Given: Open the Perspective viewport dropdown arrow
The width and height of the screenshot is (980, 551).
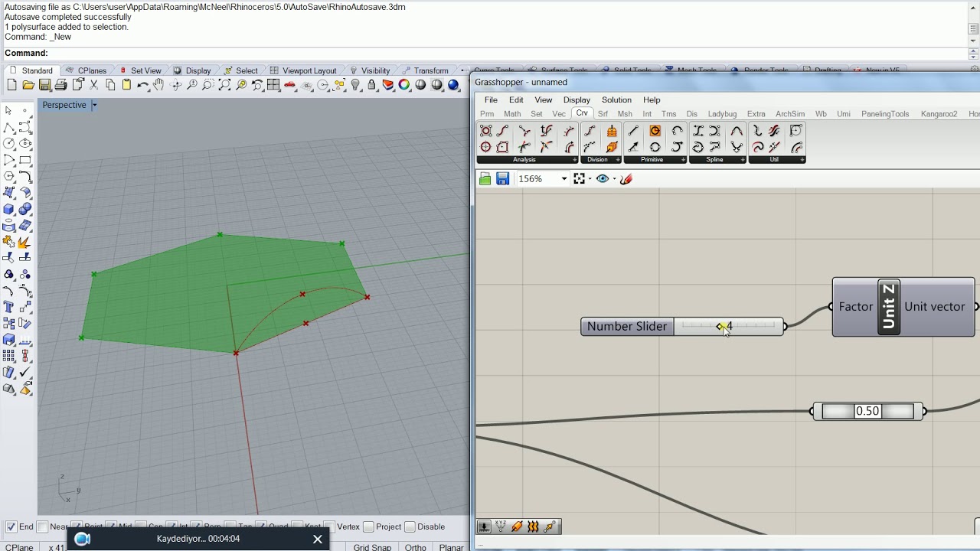Looking at the screenshot, I should point(94,105).
